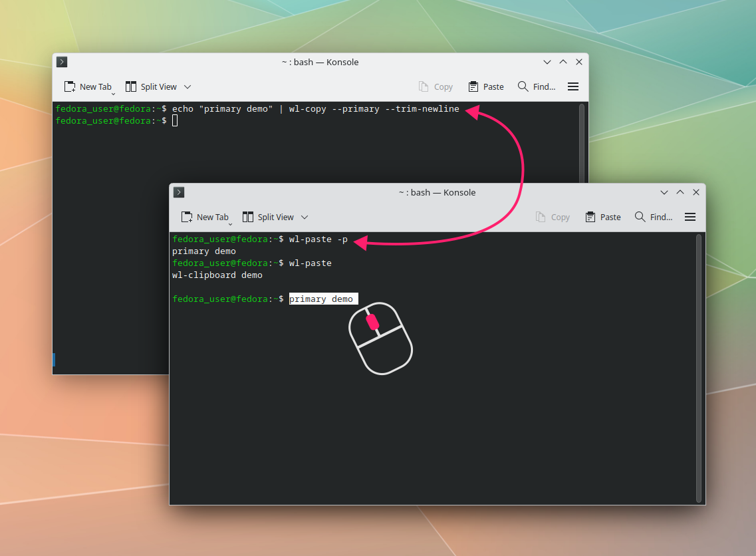Click scrollbar of the front Konsole terminal
Screen dimensions: 756x556
(x=699, y=368)
